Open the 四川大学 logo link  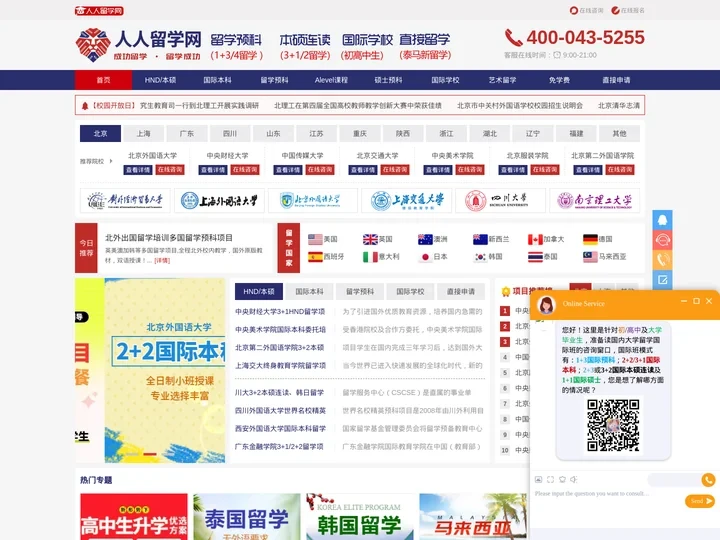(x=500, y=200)
